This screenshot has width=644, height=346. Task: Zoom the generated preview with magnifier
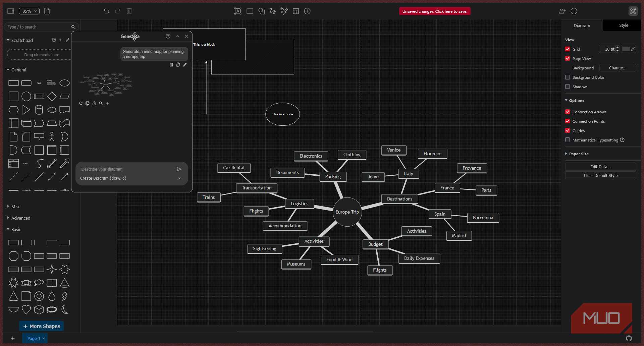[101, 103]
